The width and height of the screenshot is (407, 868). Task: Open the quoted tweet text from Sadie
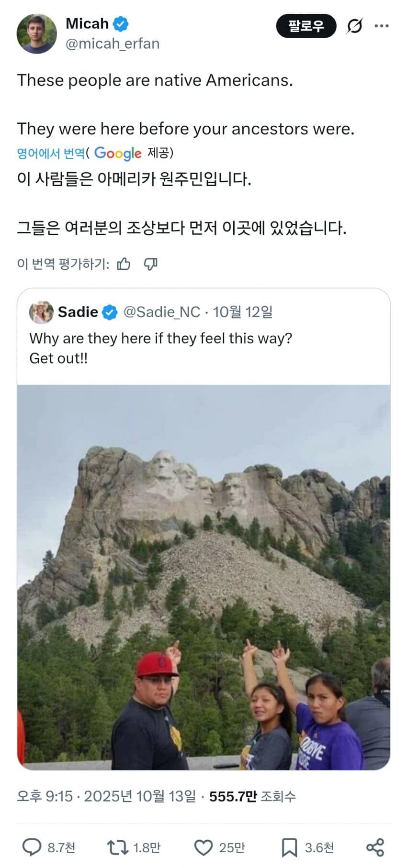pyautogui.click(x=160, y=348)
